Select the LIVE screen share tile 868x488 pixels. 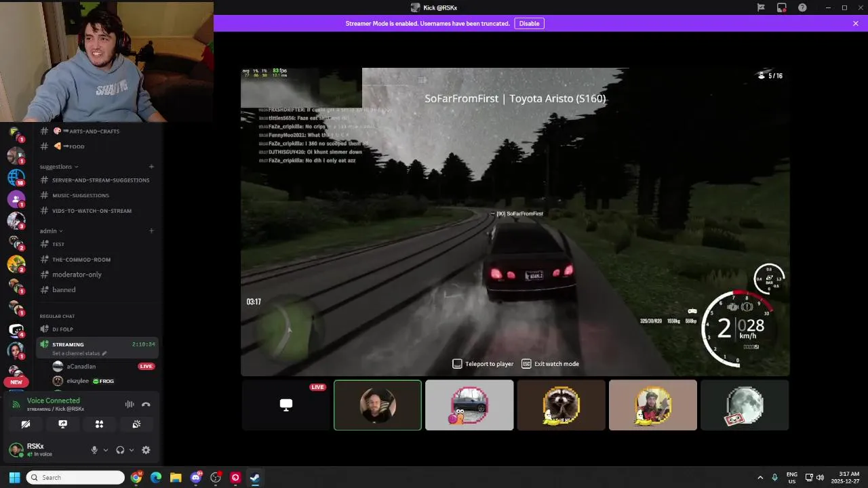pos(285,405)
